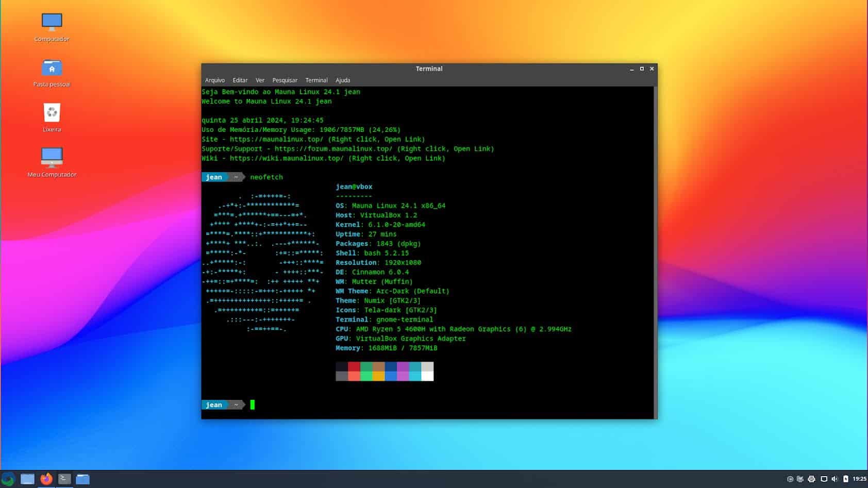
Task: Click the 'Memory: 1688MiB / 7857MiB' line
Action: pyautogui.click(x=387, y=348)
